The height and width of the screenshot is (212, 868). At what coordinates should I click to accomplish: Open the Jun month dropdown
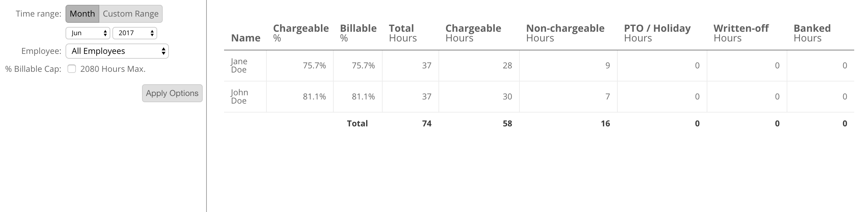[x=88, y=33]
